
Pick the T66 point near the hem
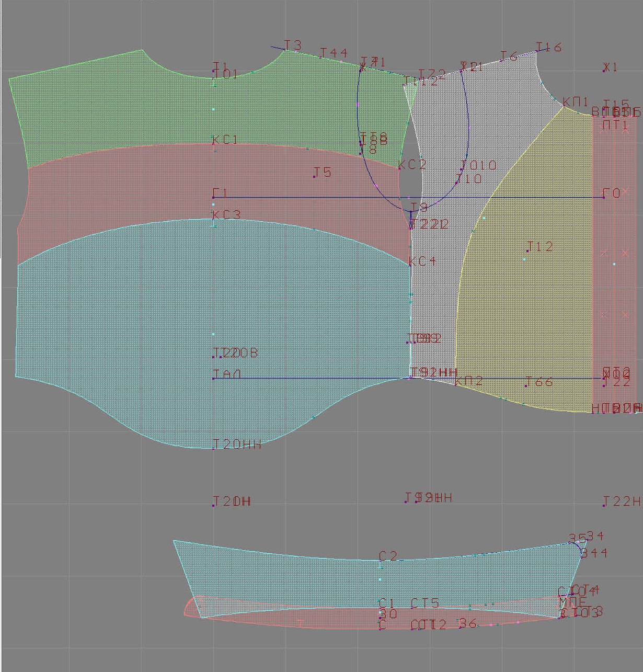coord(526,386)
